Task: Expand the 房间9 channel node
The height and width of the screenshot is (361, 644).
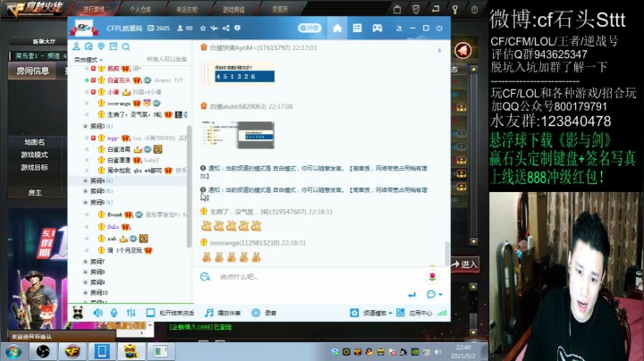Action: pyautogui.click(x=86, y=282)
